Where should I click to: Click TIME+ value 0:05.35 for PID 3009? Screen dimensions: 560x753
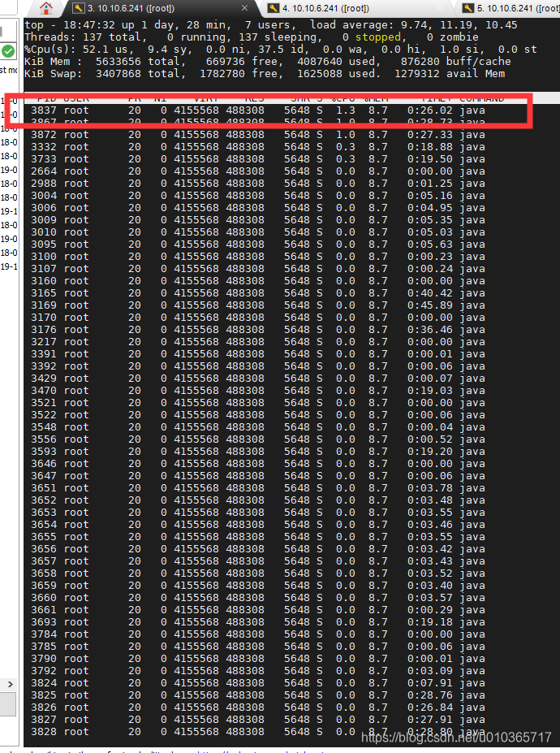pyautogui.click(x=430, y=220)
